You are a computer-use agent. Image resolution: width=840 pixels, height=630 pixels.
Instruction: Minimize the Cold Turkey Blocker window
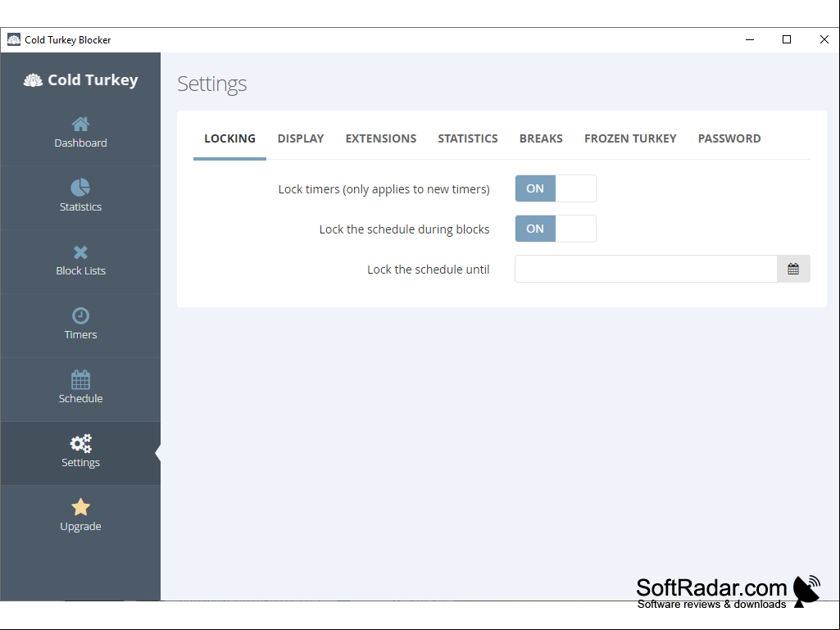[x=750, y=39]
